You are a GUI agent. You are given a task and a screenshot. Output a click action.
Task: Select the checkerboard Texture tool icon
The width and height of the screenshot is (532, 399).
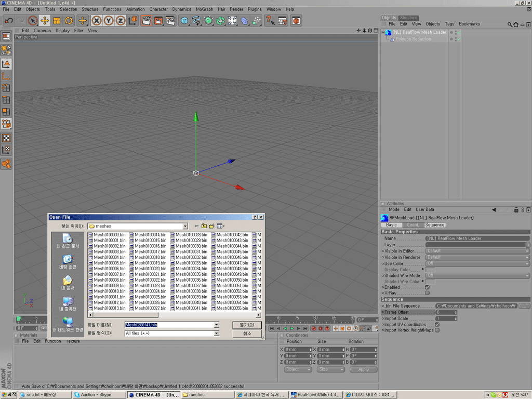(6, 138)
